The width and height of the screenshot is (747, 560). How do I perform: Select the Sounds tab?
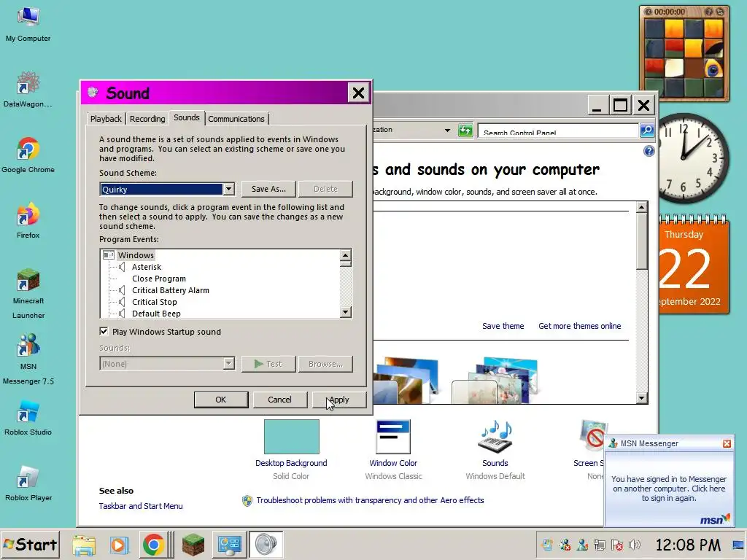coord(186,117)
